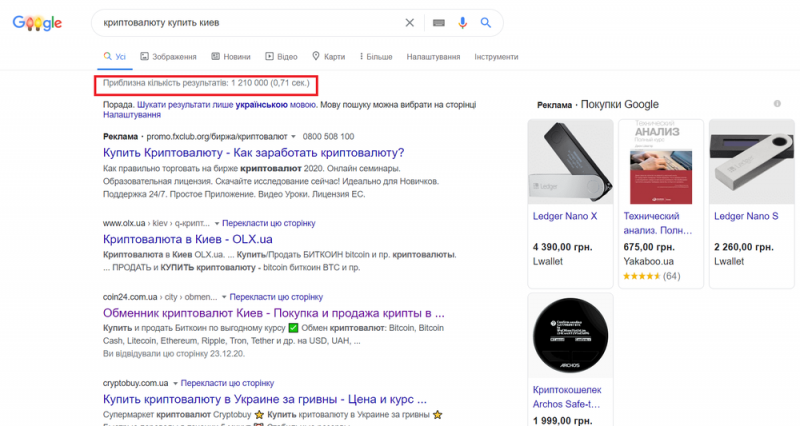Open the Налаштування menu in the tab bar
The height and width of the screenshot is (426, 800).
point(433,57)
